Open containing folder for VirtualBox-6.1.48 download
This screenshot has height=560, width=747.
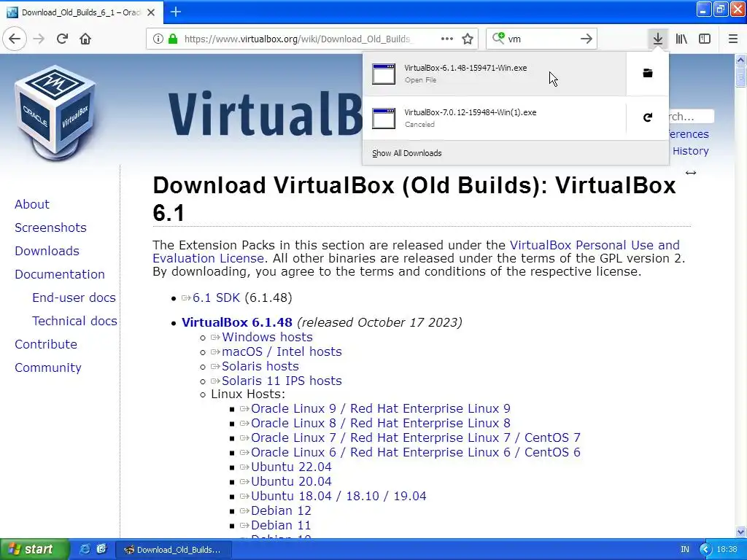pyautogui.click(x=648, y=74)
